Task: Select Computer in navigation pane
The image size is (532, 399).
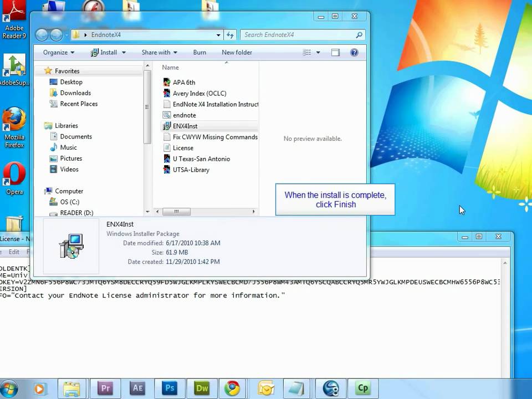Action: pos(69,191)
